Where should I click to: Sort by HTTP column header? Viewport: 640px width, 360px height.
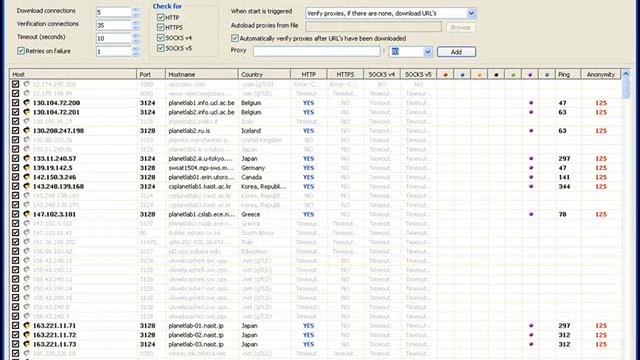[x=309, y=74]
